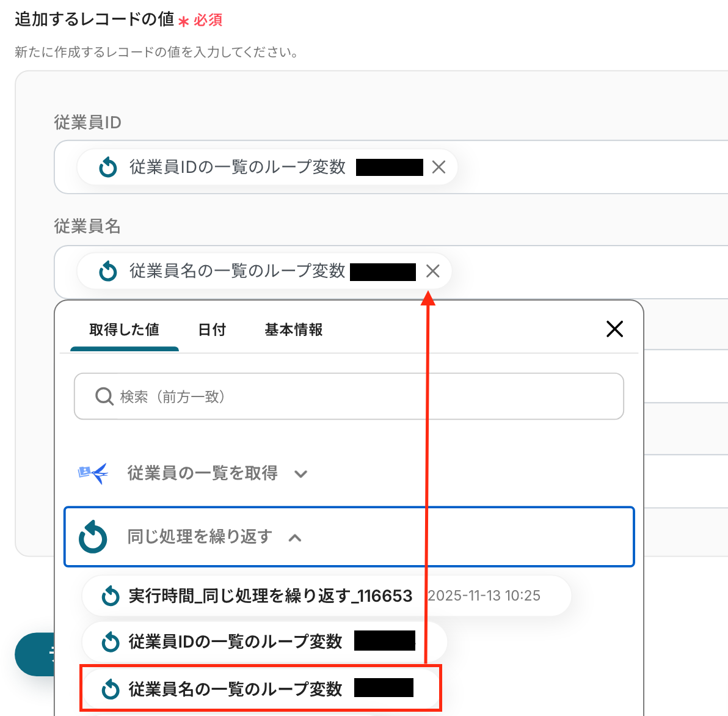Close the value picker popup
The width and height of the screenshot is (728, 716).
(x=615, y=329)
